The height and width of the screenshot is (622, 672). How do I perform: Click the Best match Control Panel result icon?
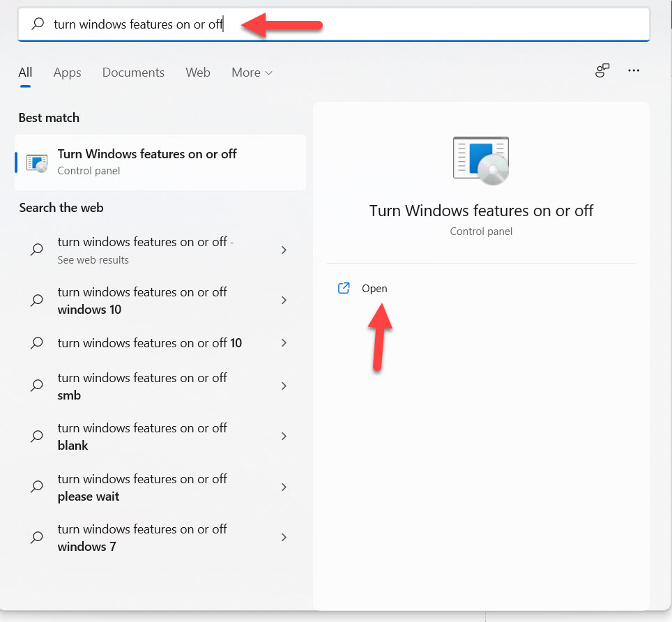click(x=37, y=162)
